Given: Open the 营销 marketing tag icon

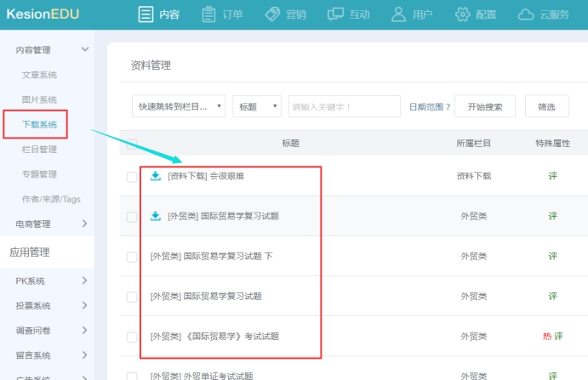Looking at the screenshot, I should [x=272, y=14].
